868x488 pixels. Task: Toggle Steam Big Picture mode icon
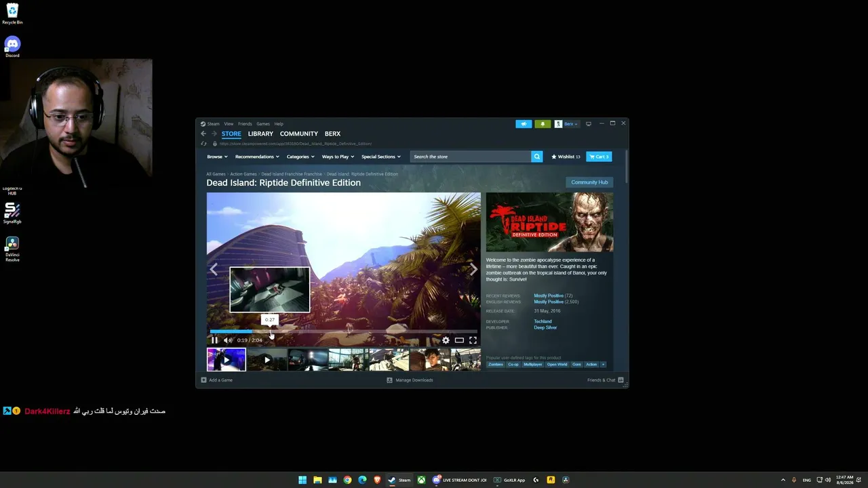(589, 124)
